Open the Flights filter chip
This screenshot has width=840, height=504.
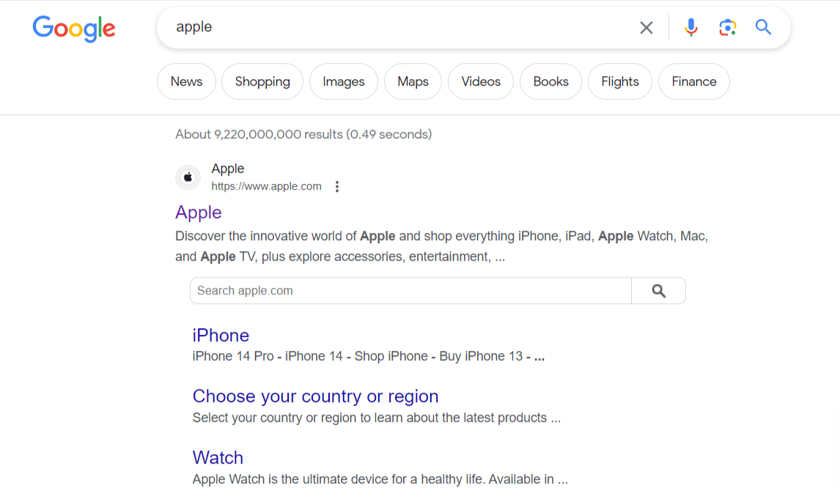click(x=620, y=81)
